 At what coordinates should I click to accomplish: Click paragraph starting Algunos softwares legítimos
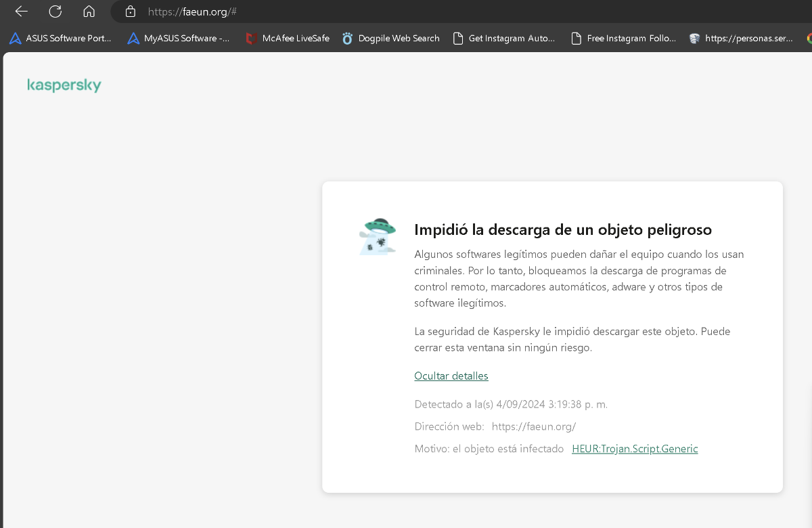[579, 279]
